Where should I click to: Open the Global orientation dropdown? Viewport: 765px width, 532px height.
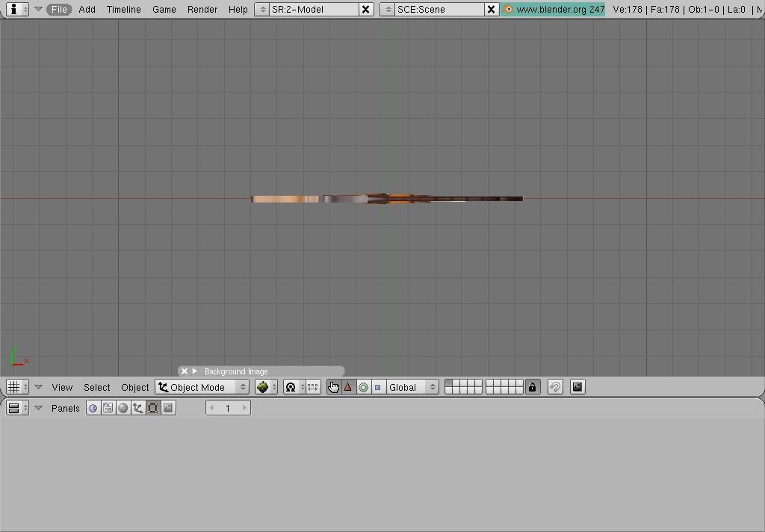[x=412, y=387]
